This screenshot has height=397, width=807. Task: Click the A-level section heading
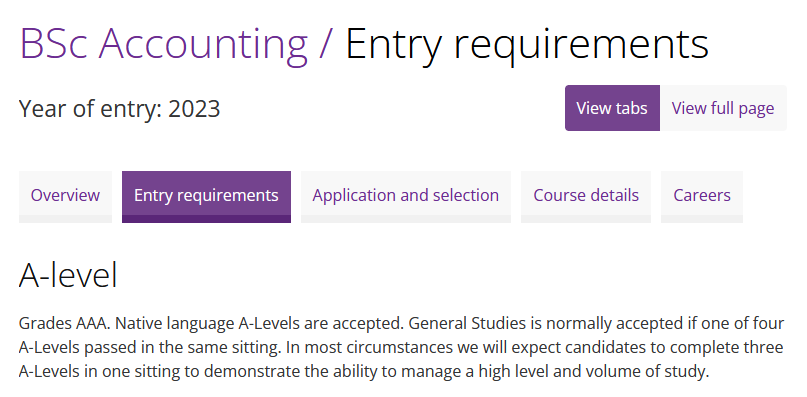(68, 274)
